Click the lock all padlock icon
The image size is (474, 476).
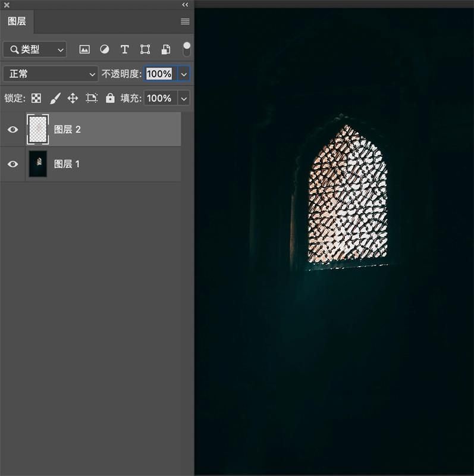(x=110, y=98)
